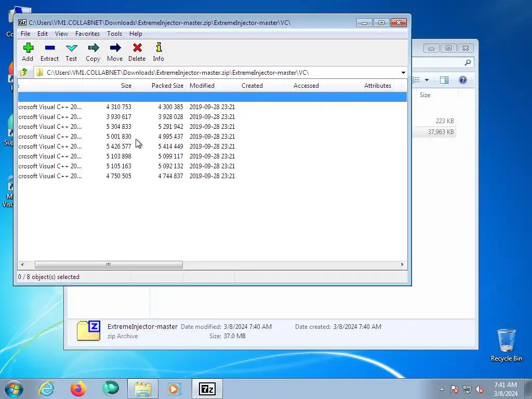Viewport: 532px width, 399px height.
Task: Click the Explorer Size column header
Action: 437,95
